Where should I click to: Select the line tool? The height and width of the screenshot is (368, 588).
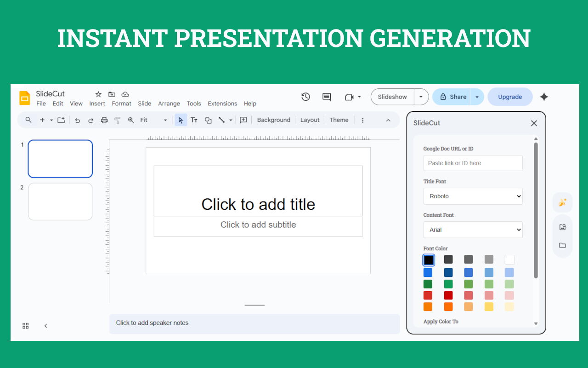point(221,120)
